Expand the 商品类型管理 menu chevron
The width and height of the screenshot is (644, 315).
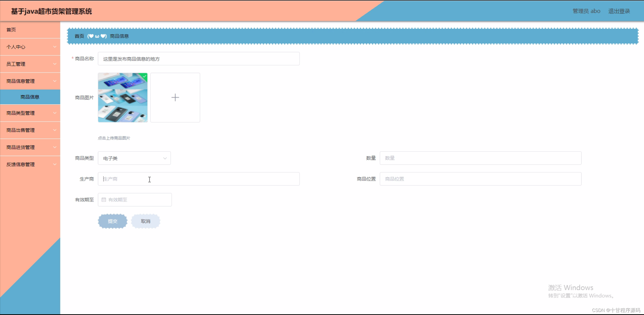click(55, 113)
